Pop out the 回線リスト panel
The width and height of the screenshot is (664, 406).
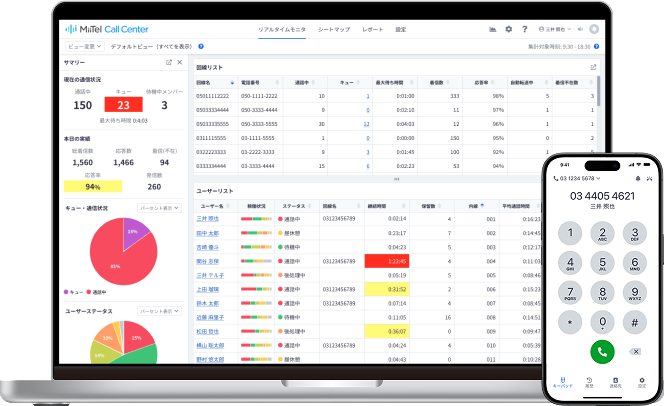(x=594, y=67)
